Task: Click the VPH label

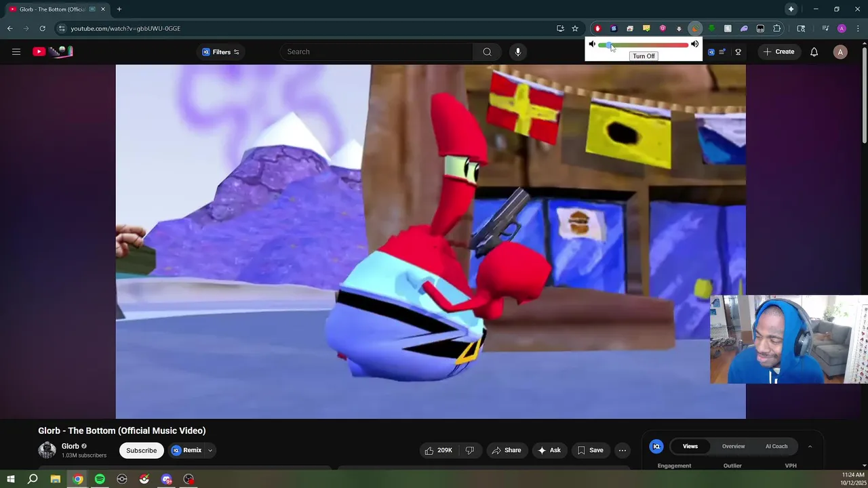Action: (x=791, y=466)
